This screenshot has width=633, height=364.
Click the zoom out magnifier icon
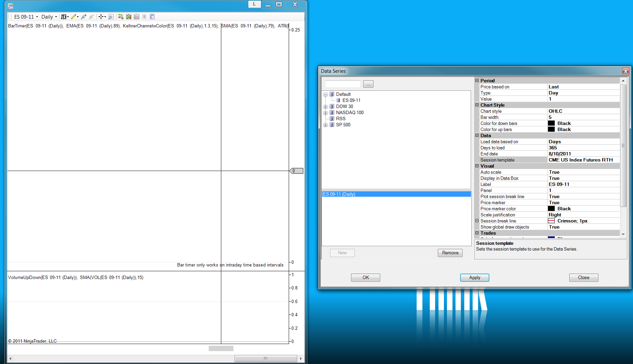(91, 17)
